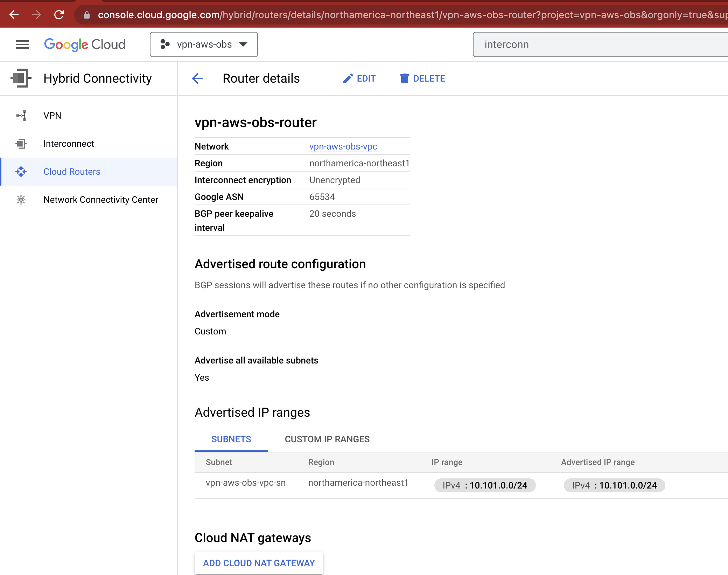Click the DELETE trash icon
This screenshot has width=728, height=575.
[x=405, y=78]
